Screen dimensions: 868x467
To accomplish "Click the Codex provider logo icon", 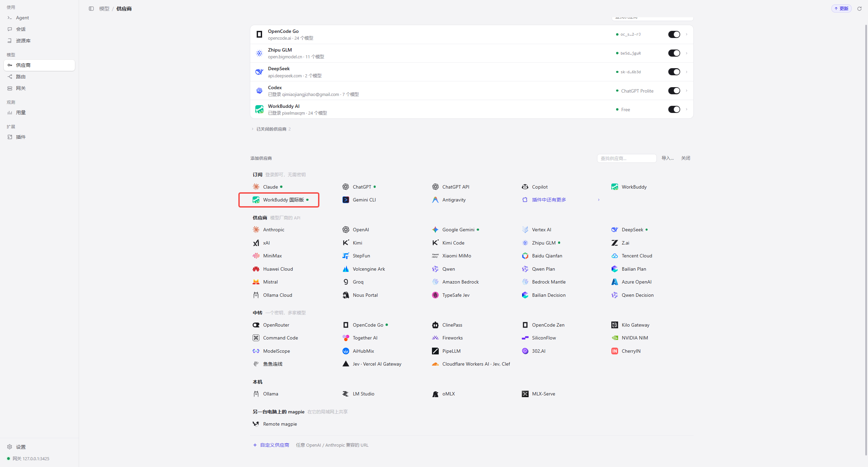I will [259, 91].
